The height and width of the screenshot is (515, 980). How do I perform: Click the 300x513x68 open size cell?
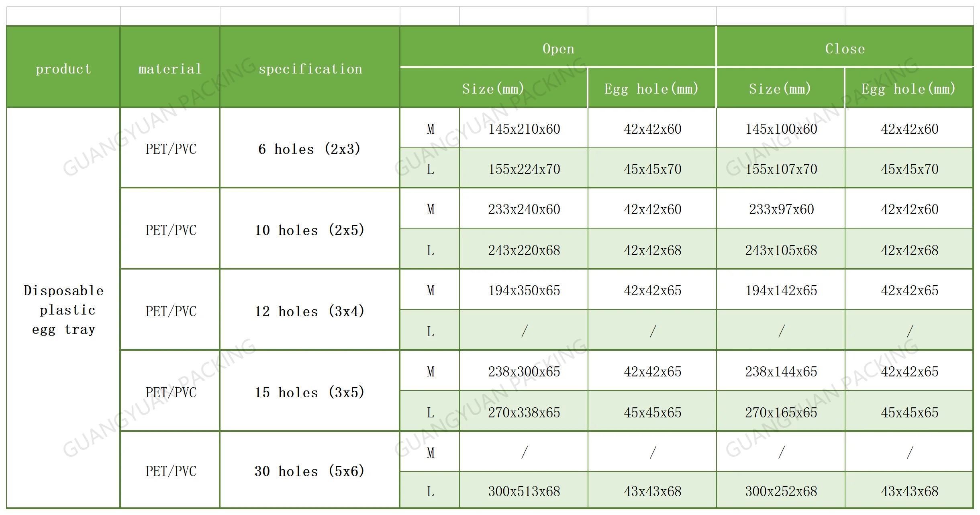pos(524,491)
